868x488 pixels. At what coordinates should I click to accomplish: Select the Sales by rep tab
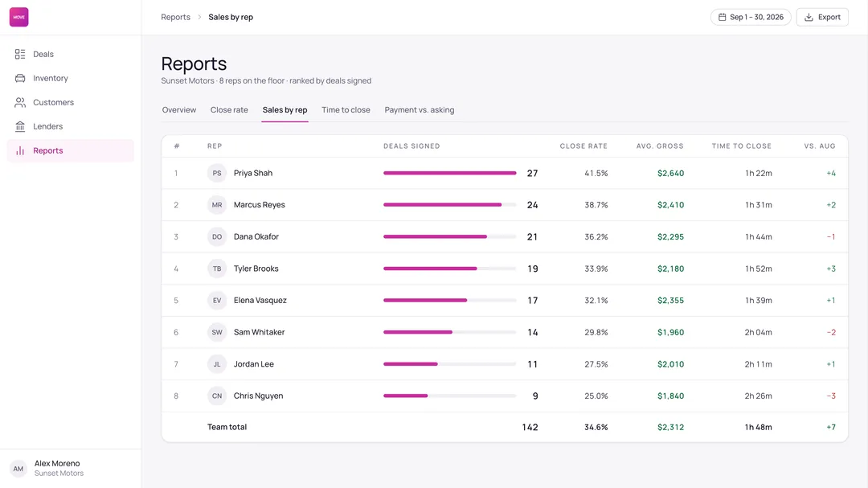[x=285, y=109]
